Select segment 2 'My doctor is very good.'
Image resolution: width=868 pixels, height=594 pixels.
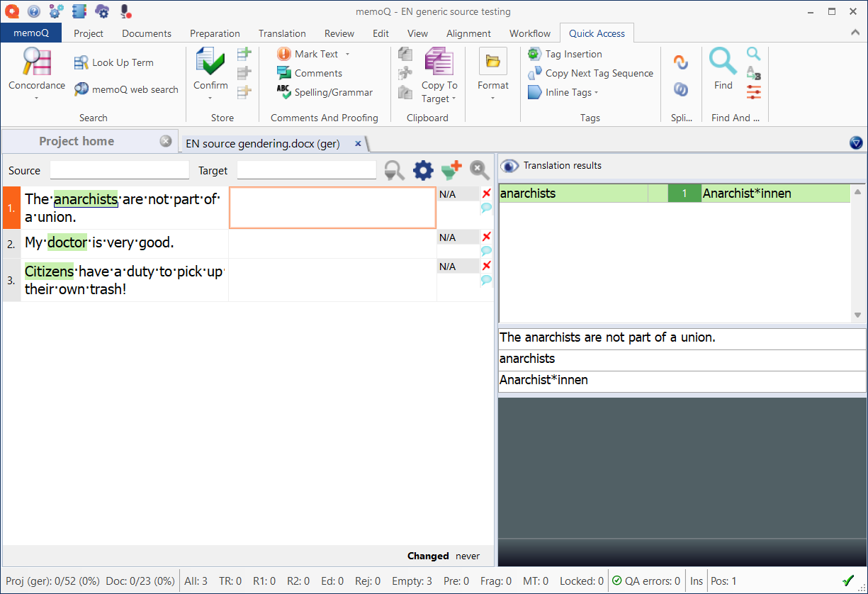[124, 243]
